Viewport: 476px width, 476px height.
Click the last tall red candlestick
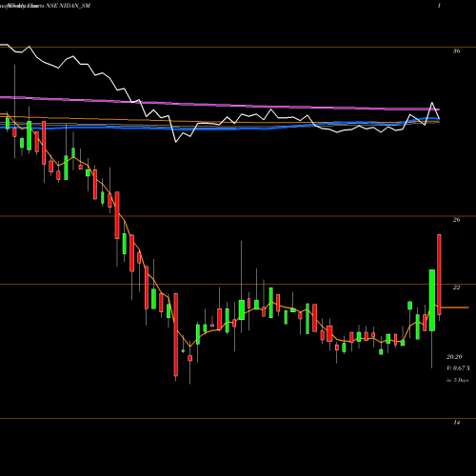pos(439,274)
